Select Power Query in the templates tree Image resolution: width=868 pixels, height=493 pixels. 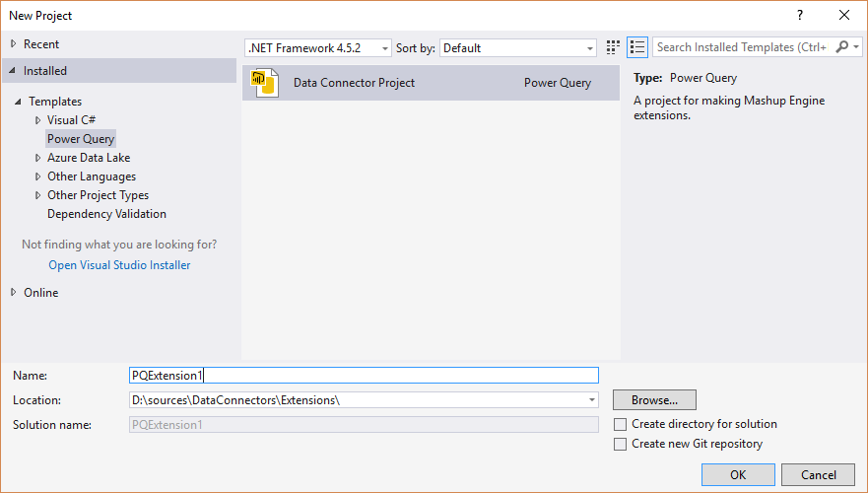[81, 139]
